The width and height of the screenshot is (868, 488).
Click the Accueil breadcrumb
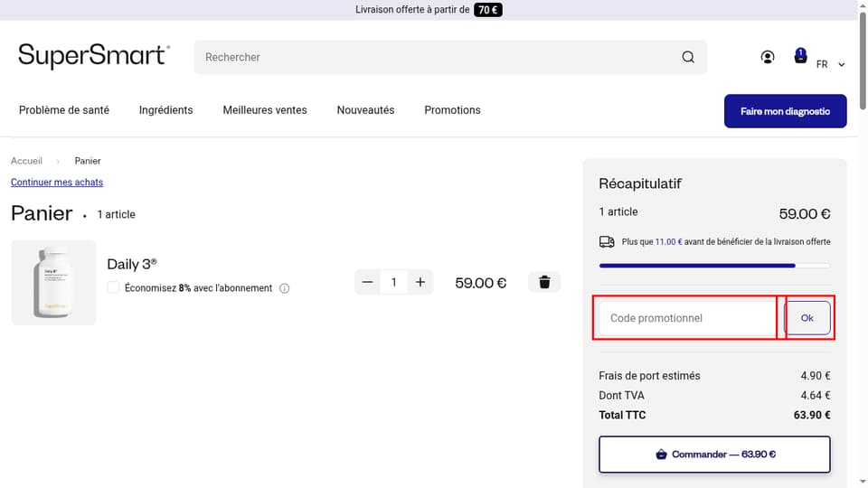(x=26, y=161)
